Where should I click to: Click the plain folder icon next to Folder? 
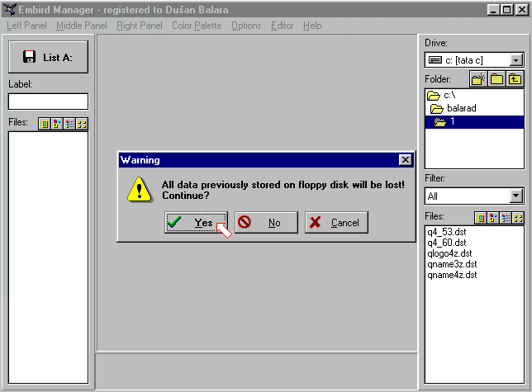pyautogui.click(x=496, y=79)
